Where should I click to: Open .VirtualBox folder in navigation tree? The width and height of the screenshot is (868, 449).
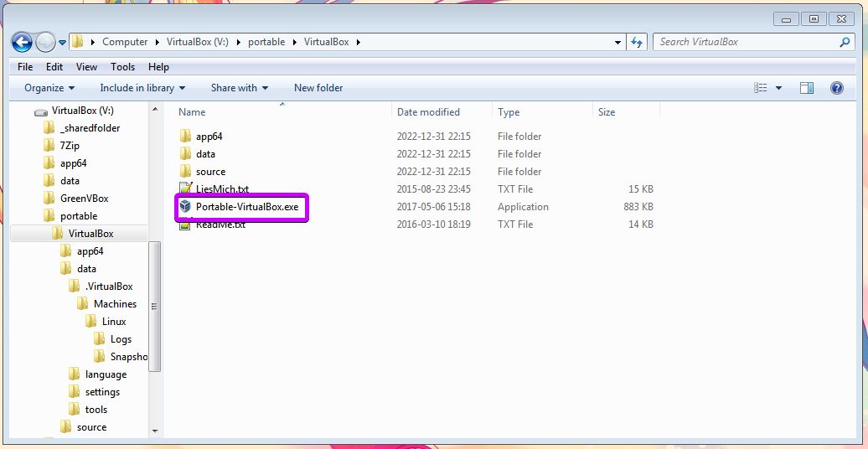pyautogui.click(x=101, y=286)
